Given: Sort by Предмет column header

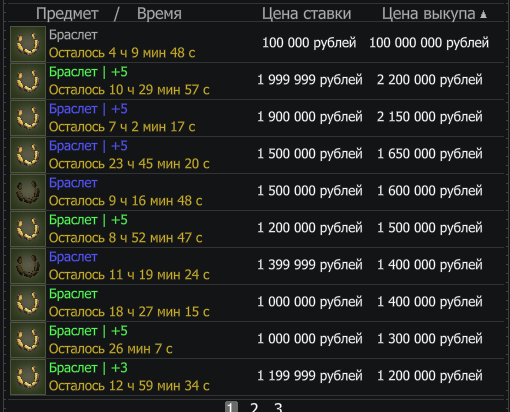Looking at the screenshot, I should click(x=67, y=14).
